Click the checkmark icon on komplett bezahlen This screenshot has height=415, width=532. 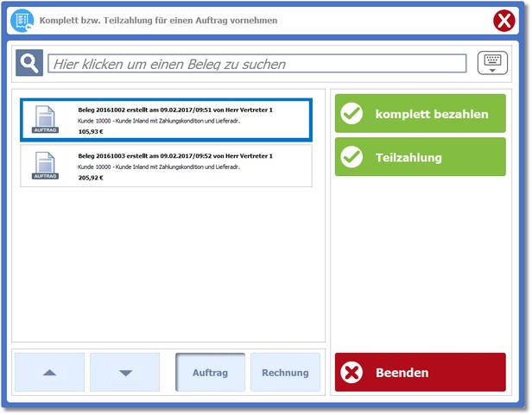tap(351, 114)
